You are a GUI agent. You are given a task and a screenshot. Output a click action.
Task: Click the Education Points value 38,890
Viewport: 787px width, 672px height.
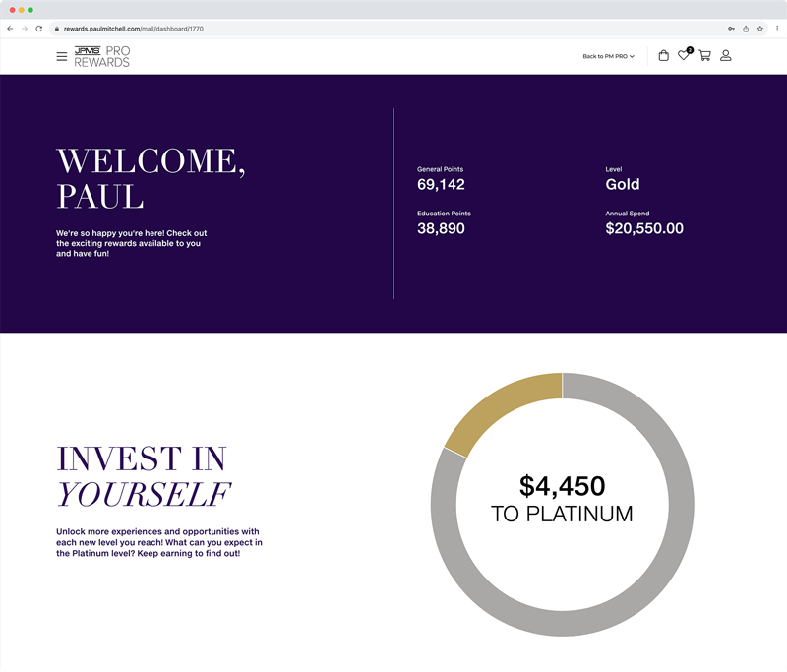pos(441,228)
